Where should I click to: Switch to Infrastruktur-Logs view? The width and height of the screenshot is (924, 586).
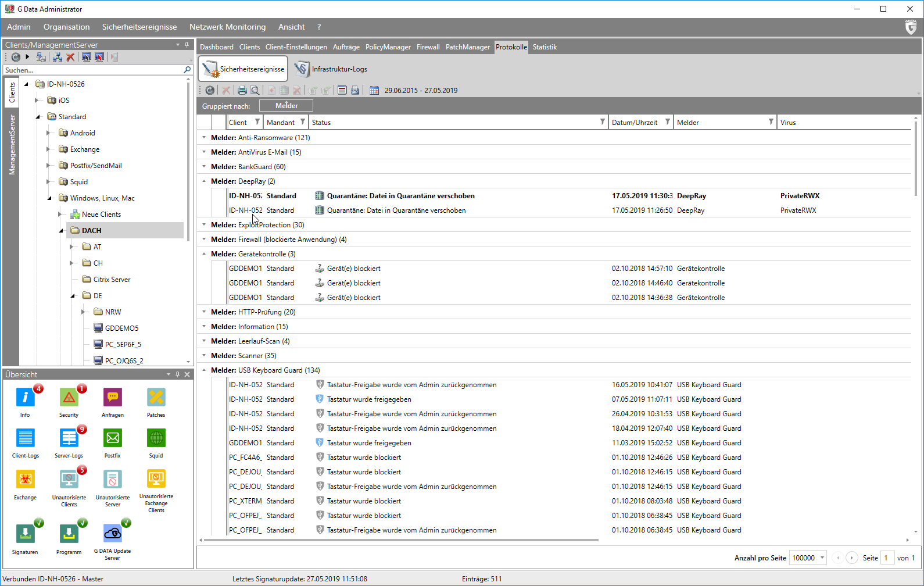(x=331, y=69)
